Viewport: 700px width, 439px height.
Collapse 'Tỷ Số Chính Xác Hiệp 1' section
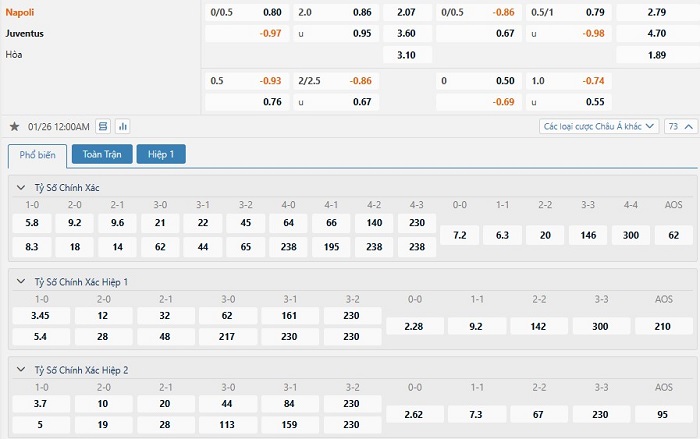tap(22, 282)
